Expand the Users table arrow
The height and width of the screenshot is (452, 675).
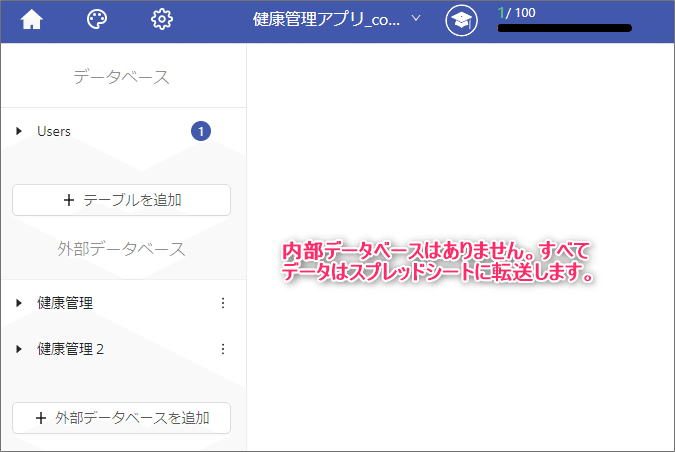(19, 131)
